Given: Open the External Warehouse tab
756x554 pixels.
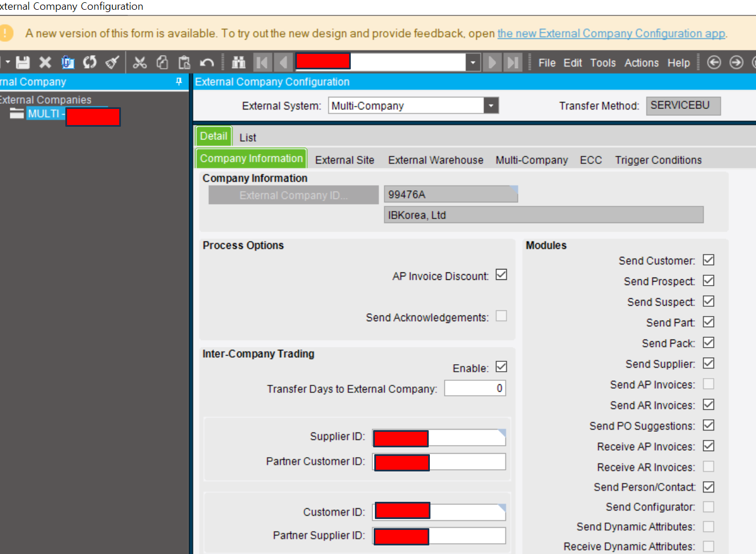Looking at the screenshot, I should (436, 160).
